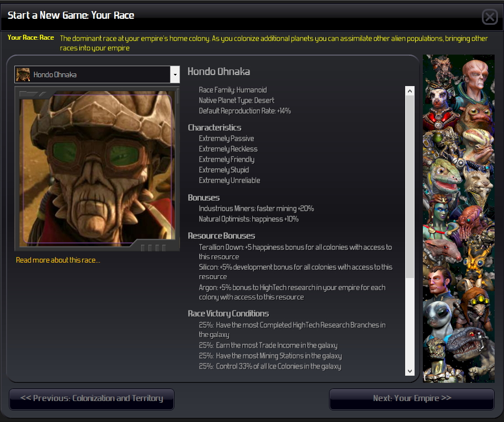Click the 'Resource Bonuses' heading

point(221,236)
